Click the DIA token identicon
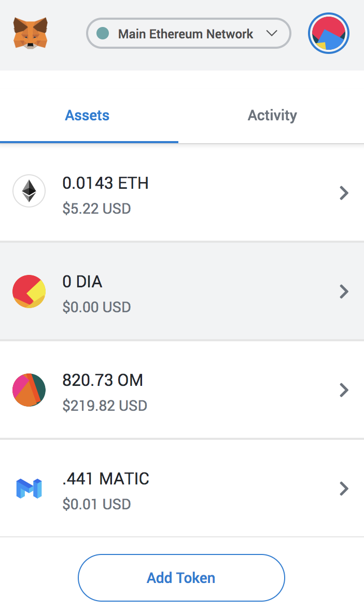Viewport: 364px width, 611px height. 29,291
